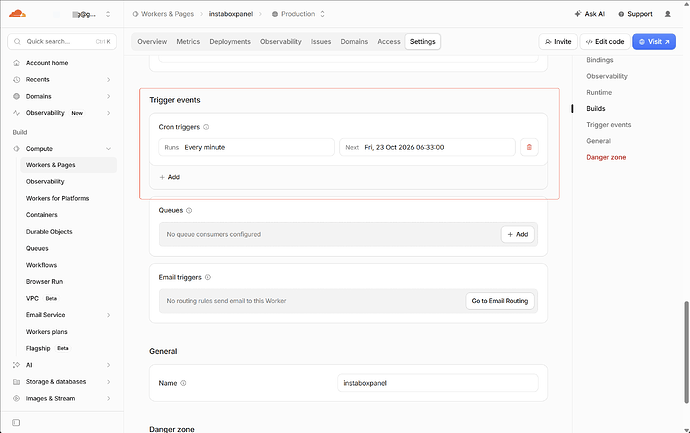The height and width of the screenshot is (433, 690).
Task: Add a queue consumer
Action: pyautogui.click(x=518, y=235)
